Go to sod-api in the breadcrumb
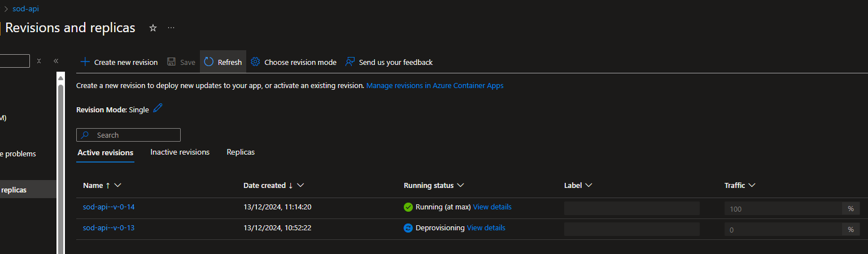Viewport: 868px width, 254px height. [x=25, y=9]
